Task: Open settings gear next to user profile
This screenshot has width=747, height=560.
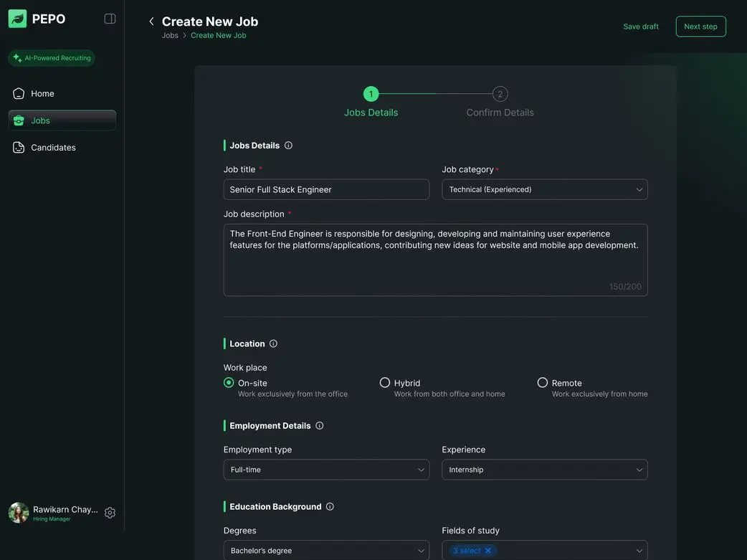Action: click(x=110, y=513)
